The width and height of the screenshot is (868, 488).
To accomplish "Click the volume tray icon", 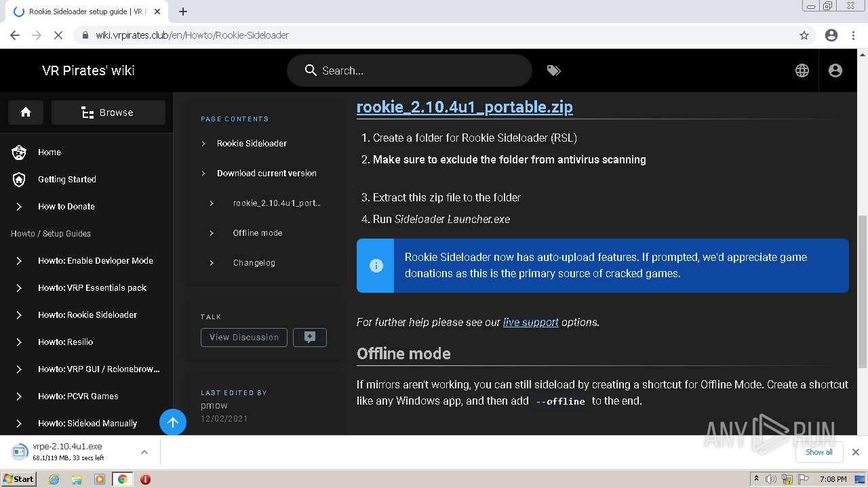I will [771, 479].
